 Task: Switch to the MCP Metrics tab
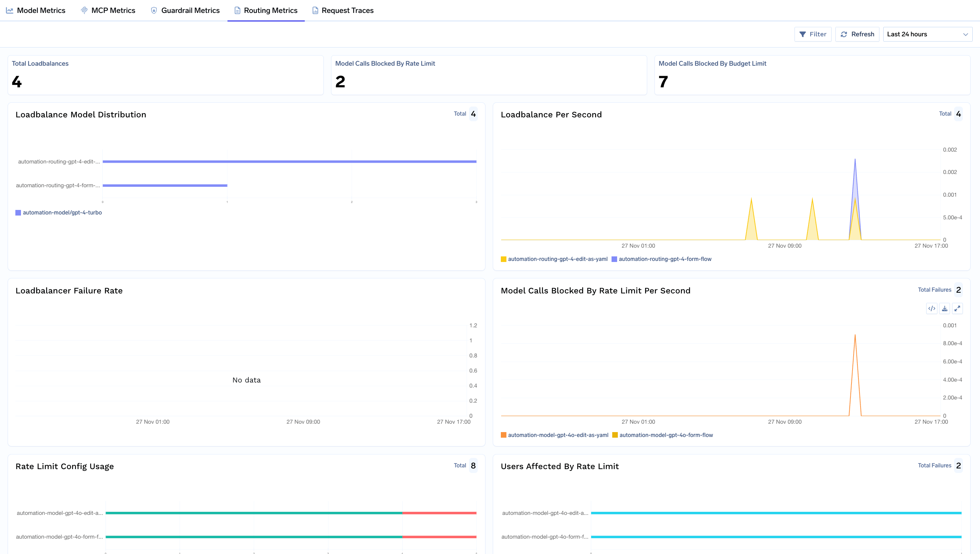point(108,10)
